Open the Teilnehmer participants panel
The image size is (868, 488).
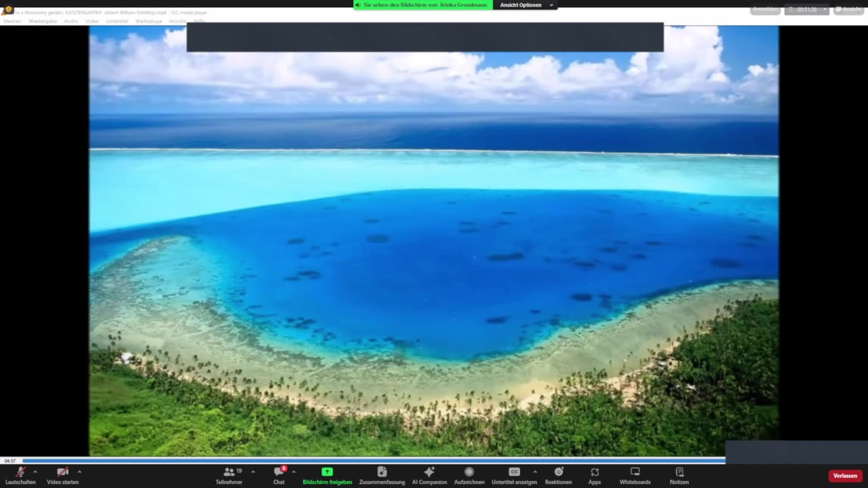pyautogui.click(x=229, y=476)
